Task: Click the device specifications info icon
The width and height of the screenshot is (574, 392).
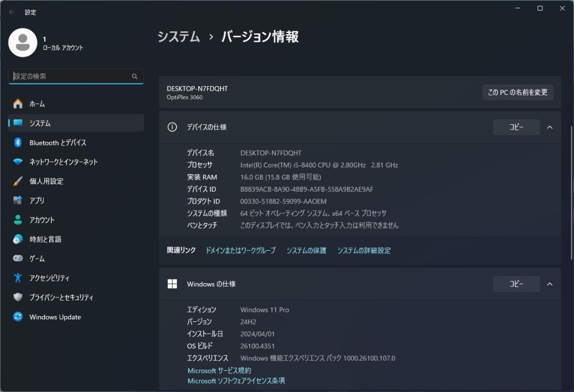Action: [172, 127]
